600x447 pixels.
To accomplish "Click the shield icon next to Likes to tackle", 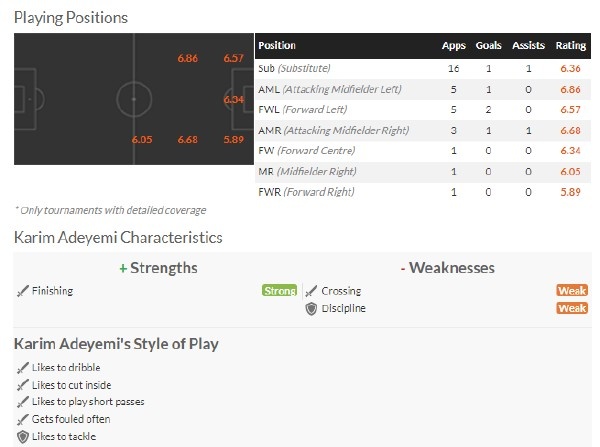I will (x=23, y=437).
